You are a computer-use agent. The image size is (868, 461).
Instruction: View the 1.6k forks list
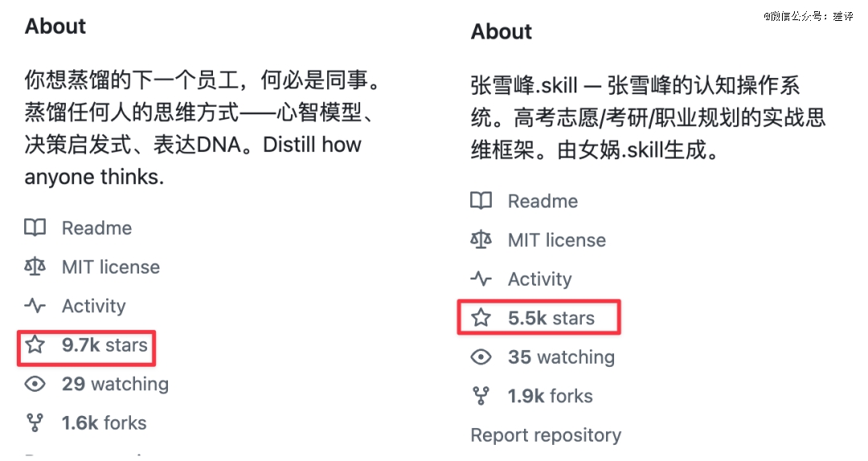[104, 423]
